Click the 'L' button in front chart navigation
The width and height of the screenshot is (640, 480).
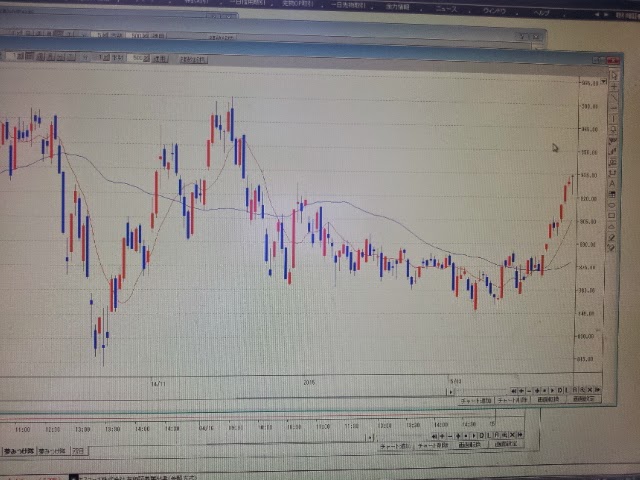(567, 390)
